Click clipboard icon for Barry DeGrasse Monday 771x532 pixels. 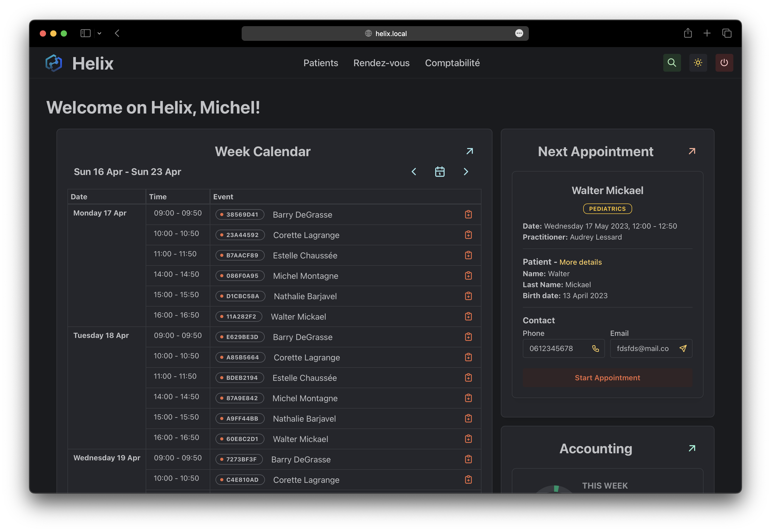click(468, 214)
